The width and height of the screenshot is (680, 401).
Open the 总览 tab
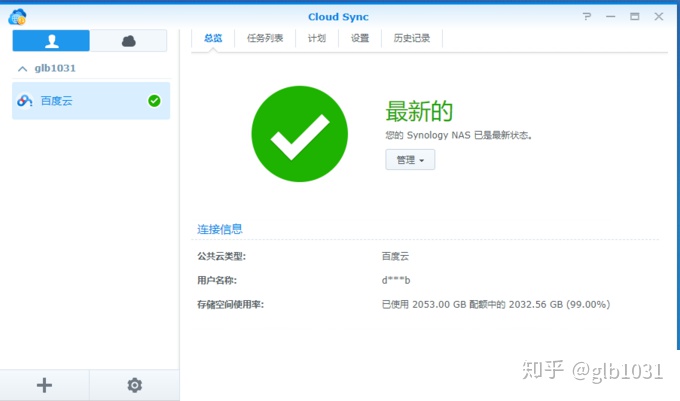[x=213, y=38]
